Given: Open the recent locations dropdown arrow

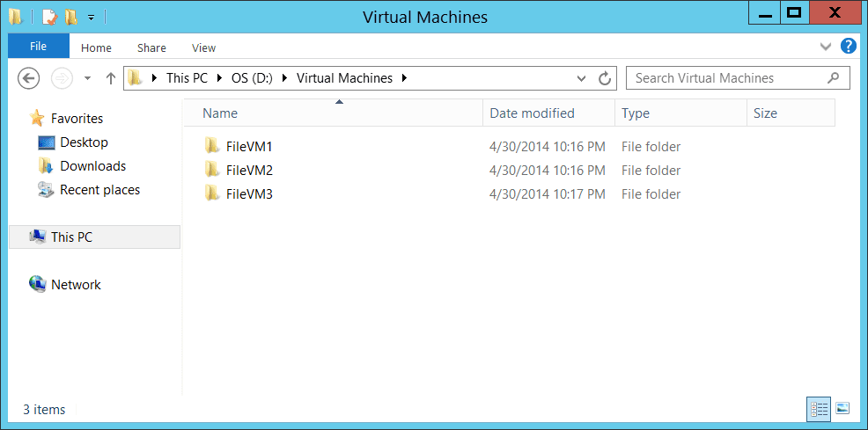Looking at the screenshot, I should pyautogui.click(x=87, y=78).
